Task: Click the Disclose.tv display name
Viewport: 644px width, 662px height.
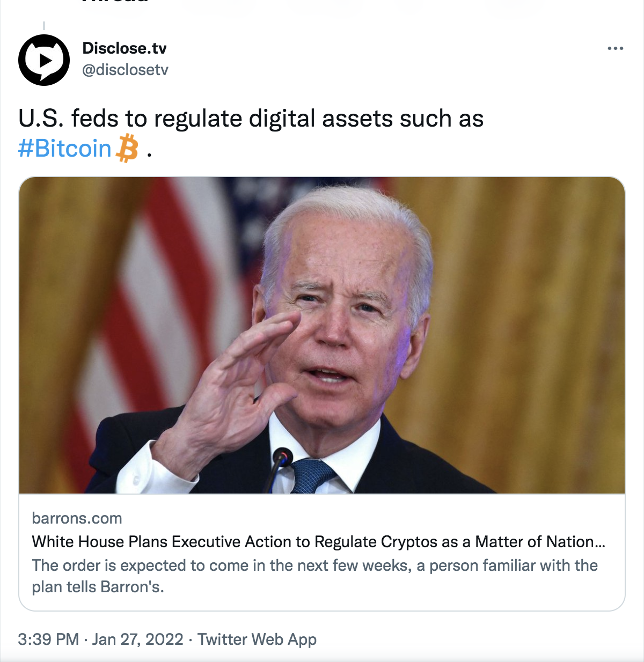Action: [125, 48]
